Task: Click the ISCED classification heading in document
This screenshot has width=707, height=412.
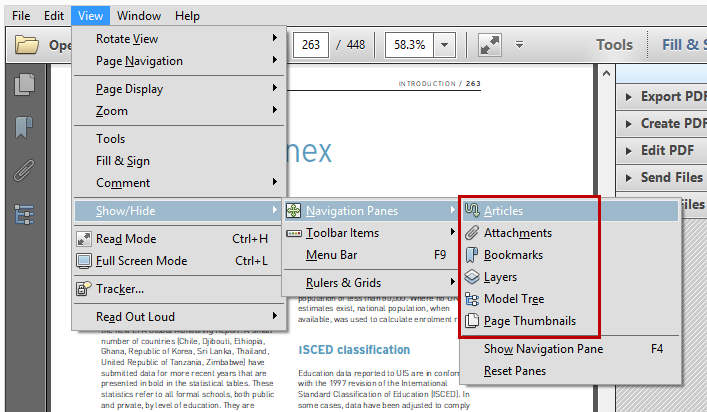Action: tap(354, 350)
